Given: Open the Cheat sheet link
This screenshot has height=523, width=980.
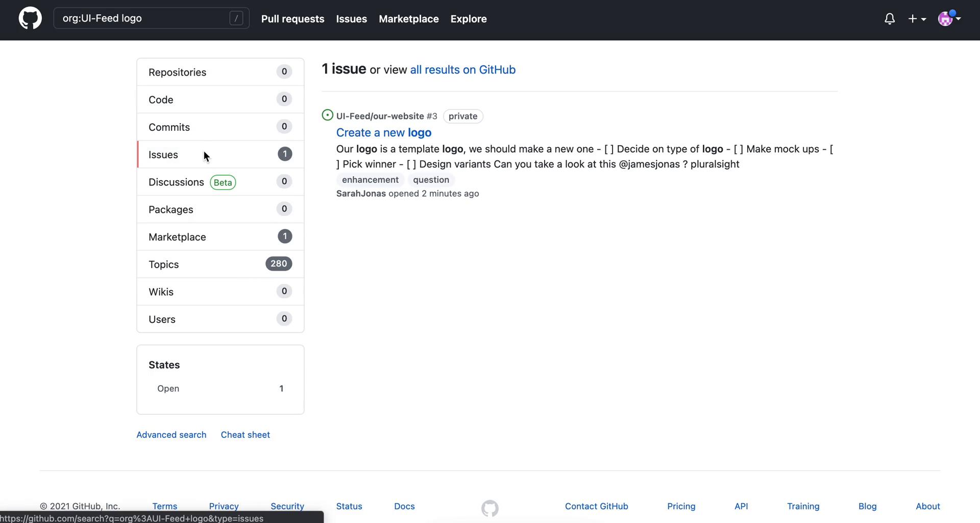Looking at the screenshot, I should pyautogui.click(x=246, y=435).
